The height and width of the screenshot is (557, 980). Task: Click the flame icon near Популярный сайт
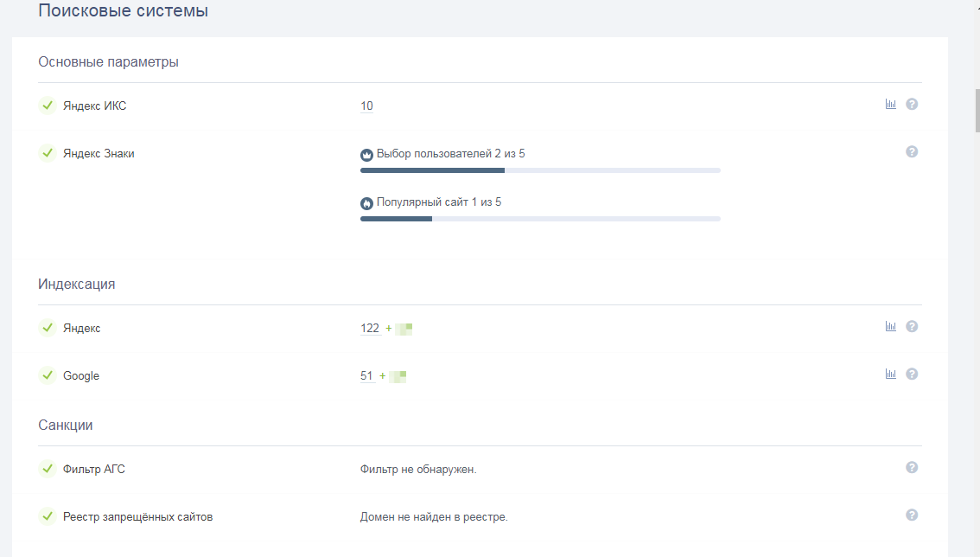click(x=366, y=203)
